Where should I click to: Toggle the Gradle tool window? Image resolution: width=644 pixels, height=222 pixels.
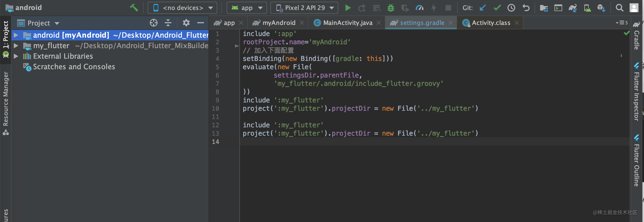[637, 36]
